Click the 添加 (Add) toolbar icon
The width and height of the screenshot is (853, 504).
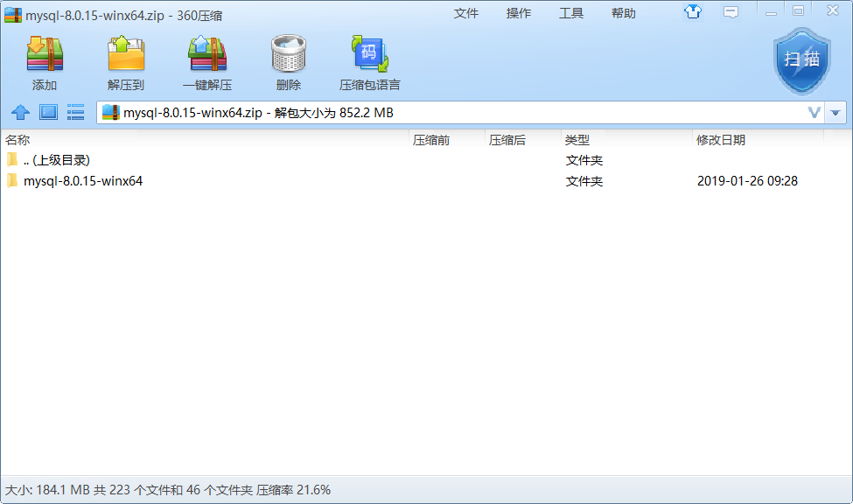tap(45, 54)
